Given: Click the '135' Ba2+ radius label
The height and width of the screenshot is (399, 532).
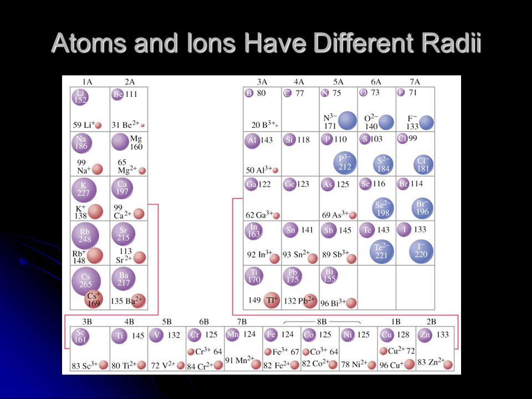Looking at the screenshot, I should (x=117, y=301).
